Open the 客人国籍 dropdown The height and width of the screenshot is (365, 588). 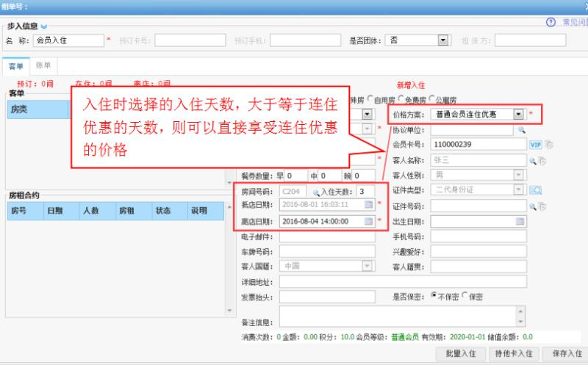pos(367,266)
